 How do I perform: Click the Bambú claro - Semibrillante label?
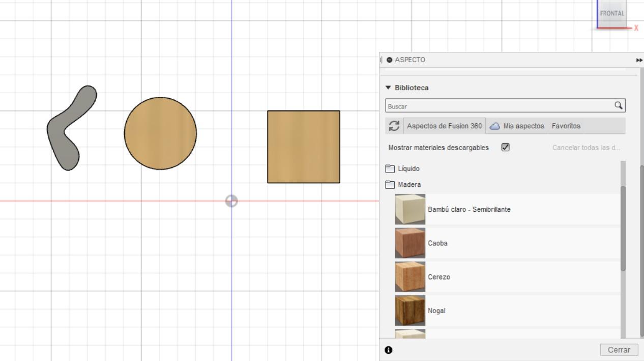pyautogui.click(x=469, y=209)
